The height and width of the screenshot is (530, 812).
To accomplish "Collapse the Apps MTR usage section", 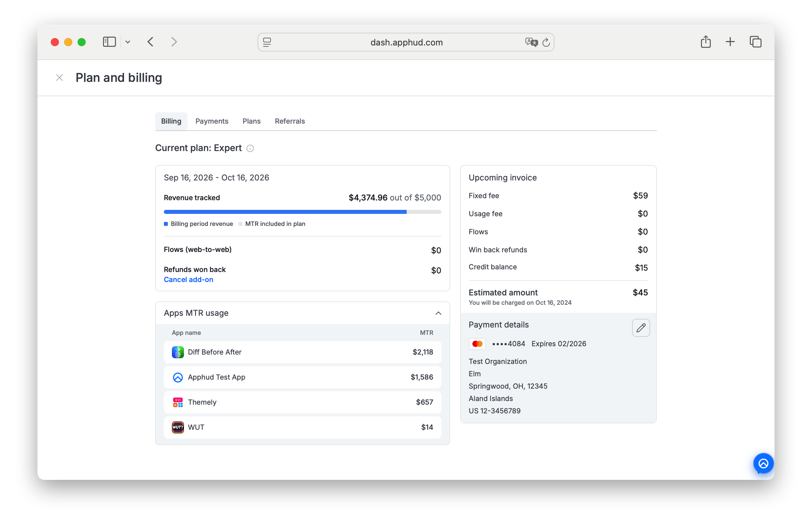I will pos(438,313).
